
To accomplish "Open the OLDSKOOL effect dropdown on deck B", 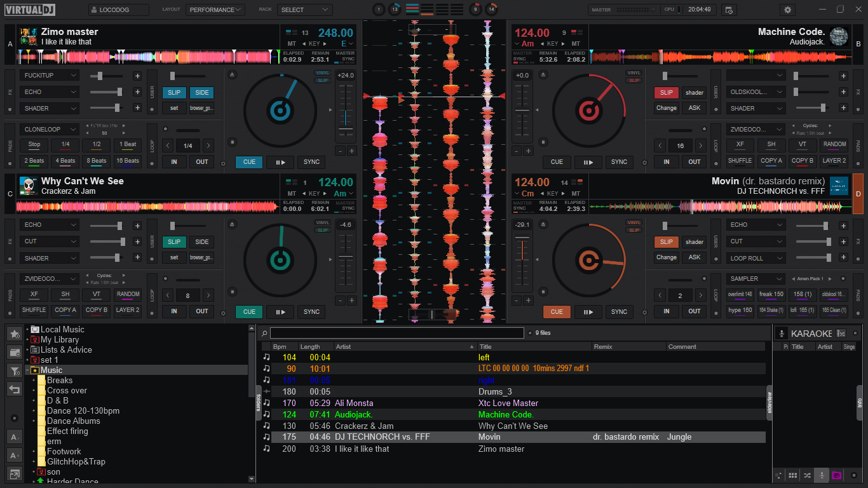I will [756, 91].
